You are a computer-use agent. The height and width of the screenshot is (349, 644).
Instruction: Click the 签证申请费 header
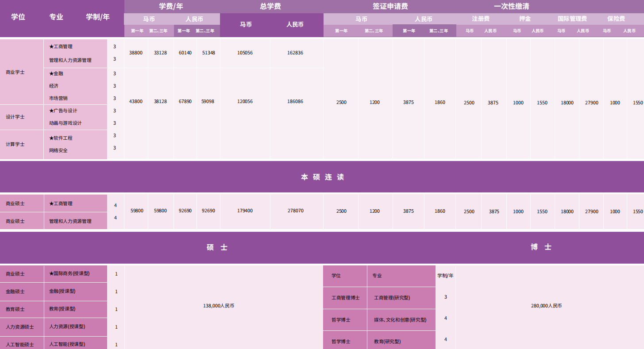tap(390, 6)
